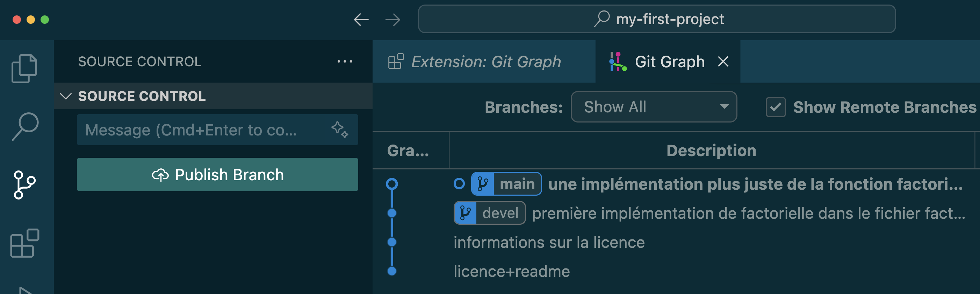Open the Explorer view in activity bar

click(24, 69)
